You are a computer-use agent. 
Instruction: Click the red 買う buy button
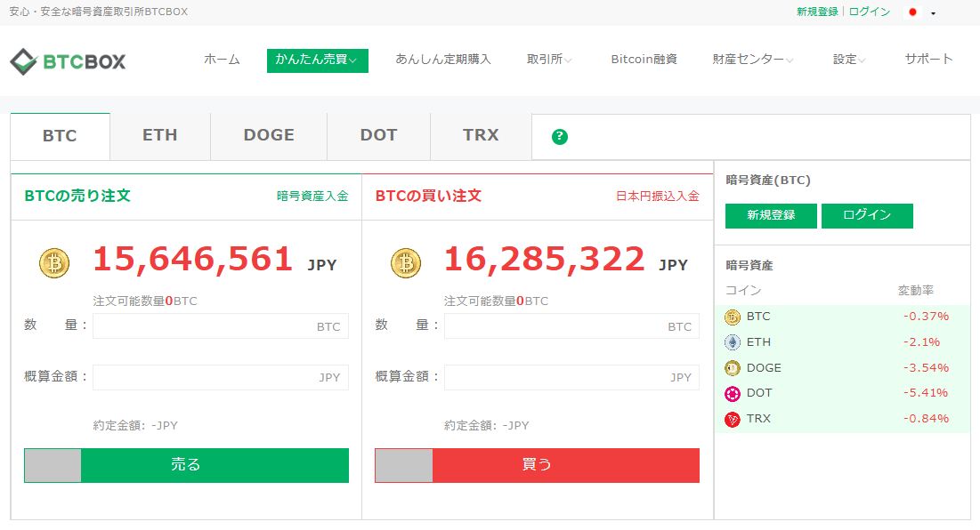pyautogui.click(x=537, y=465)
